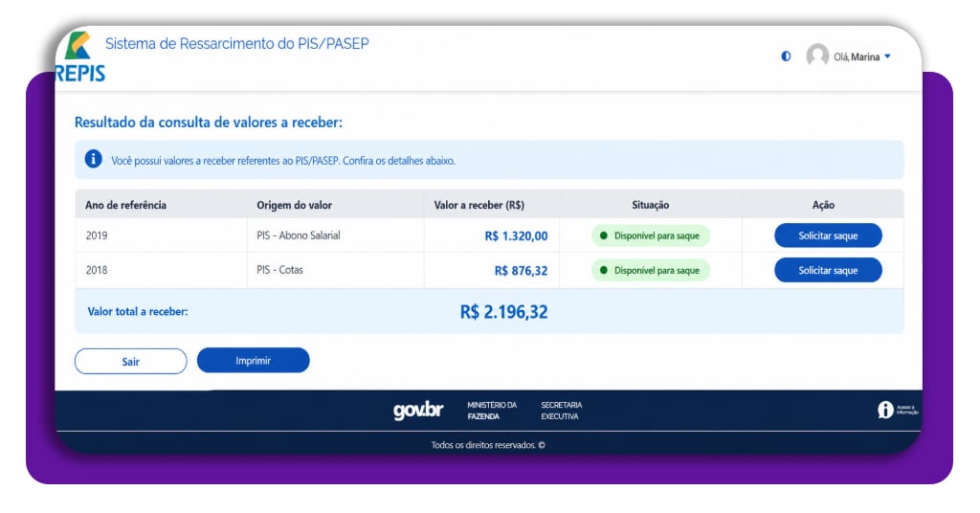Click the Resultado da consulta heading
The height and width of the screenshot is (513, 980).
point(208,123)
